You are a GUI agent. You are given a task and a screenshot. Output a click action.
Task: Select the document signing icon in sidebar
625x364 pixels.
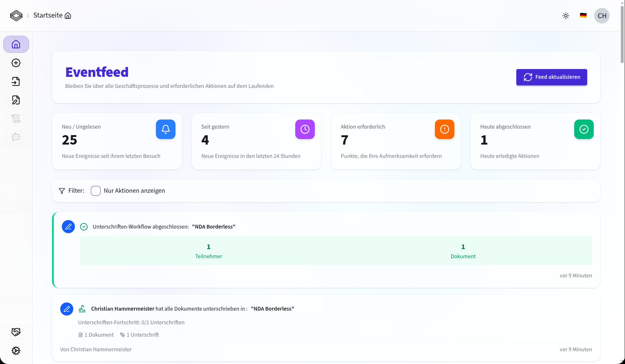tap(16, 100)
